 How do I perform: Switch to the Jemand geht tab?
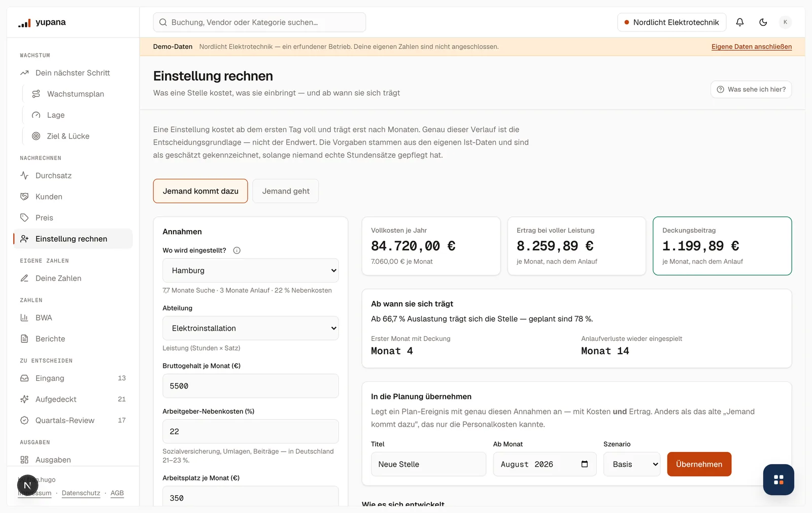click(286, 191)
